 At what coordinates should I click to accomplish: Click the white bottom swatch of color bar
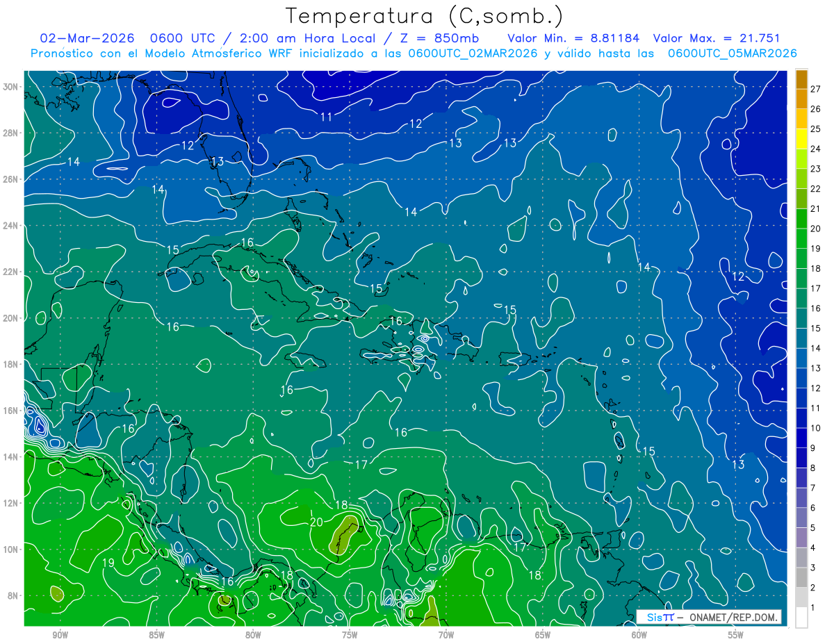coord(801,618)
